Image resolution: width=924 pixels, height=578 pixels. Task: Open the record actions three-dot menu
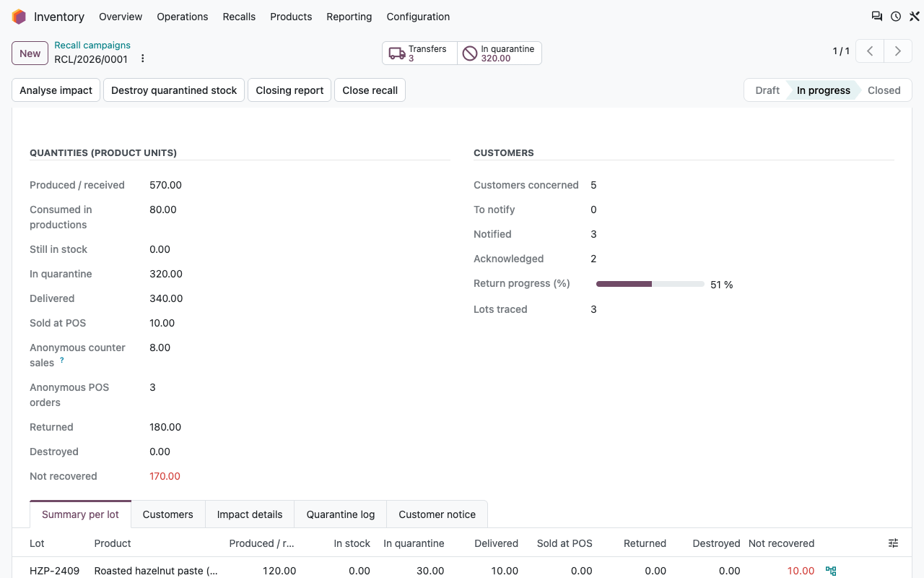143,59
